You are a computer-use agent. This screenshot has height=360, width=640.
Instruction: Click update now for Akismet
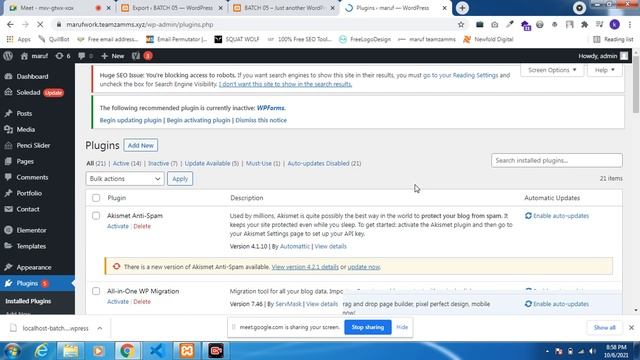(364, 267)
